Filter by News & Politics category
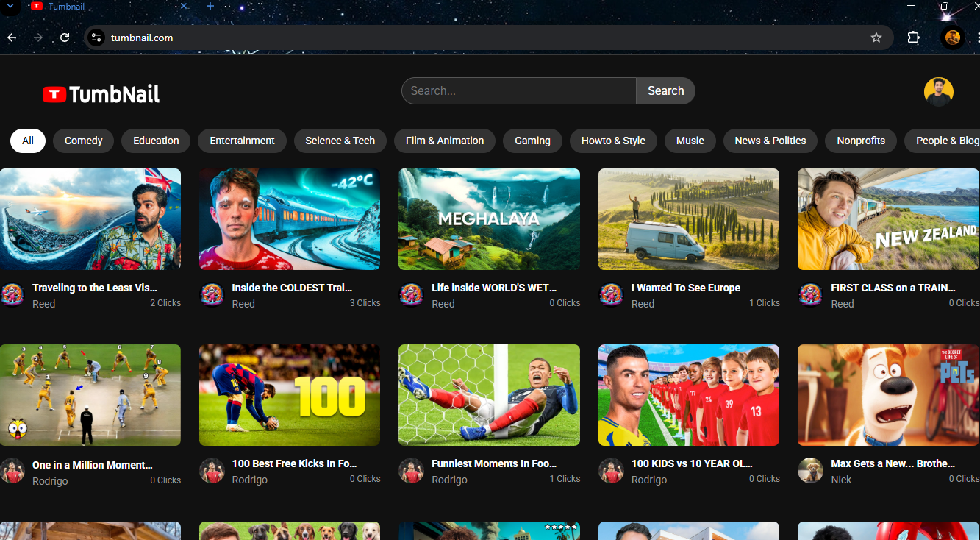 [x=770, y=141]
